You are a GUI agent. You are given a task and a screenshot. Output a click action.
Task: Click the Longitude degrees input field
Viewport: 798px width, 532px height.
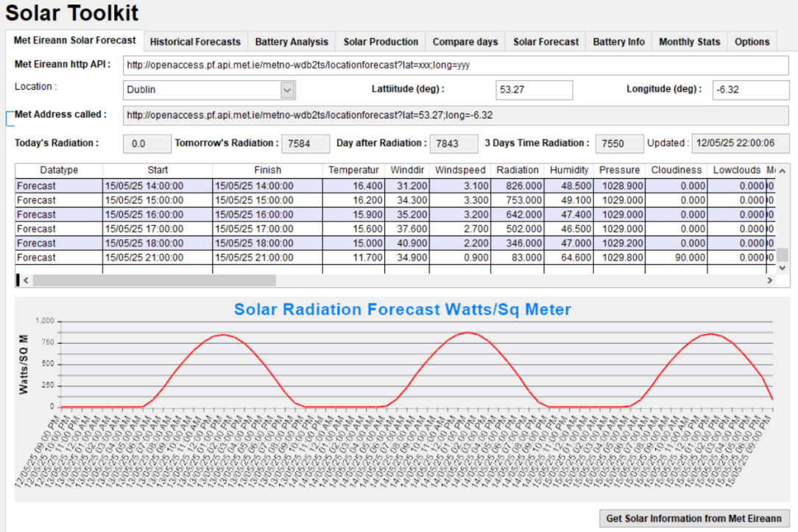coord(750,90)
